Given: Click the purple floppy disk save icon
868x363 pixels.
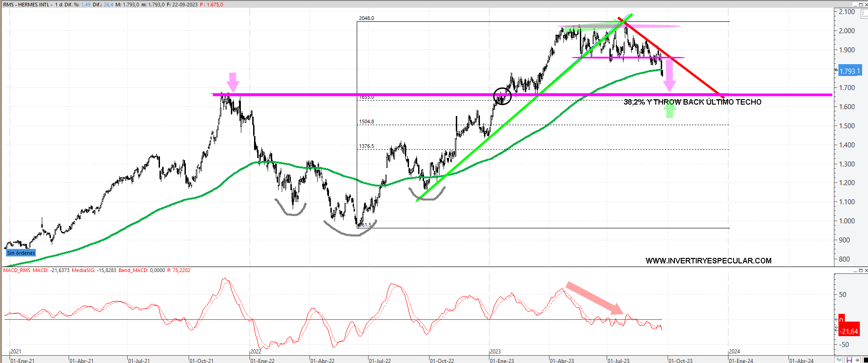Looking at the screenshot, I should [849, 360].
